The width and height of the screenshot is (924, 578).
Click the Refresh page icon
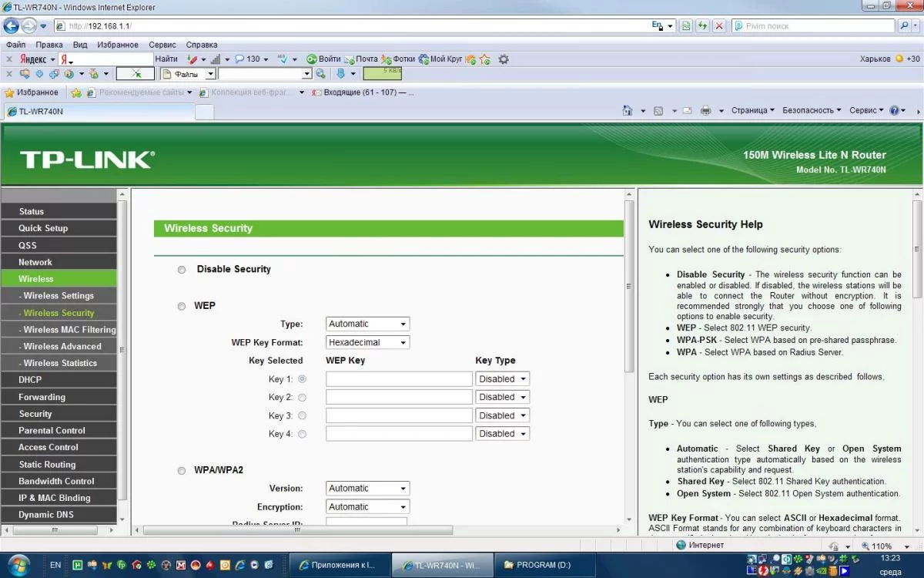click(x=702, y=25)
